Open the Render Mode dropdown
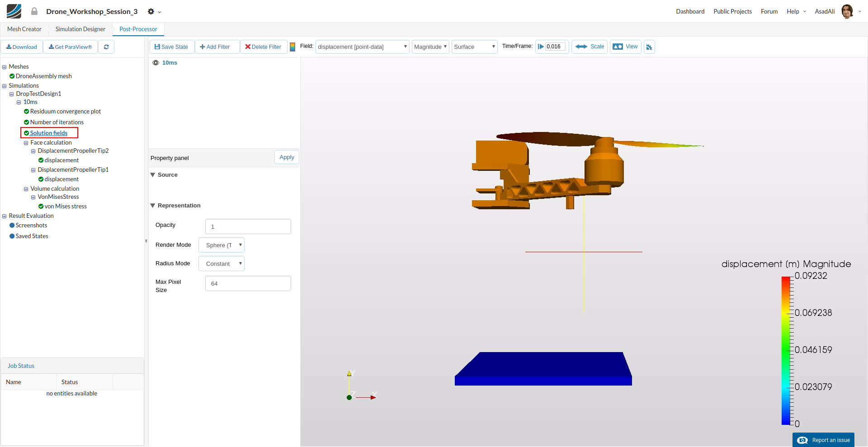 (x=222, y=245)
